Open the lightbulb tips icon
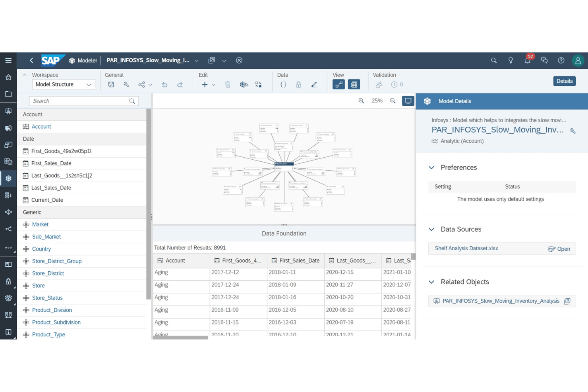588x392 pixels. coord(511,60)
